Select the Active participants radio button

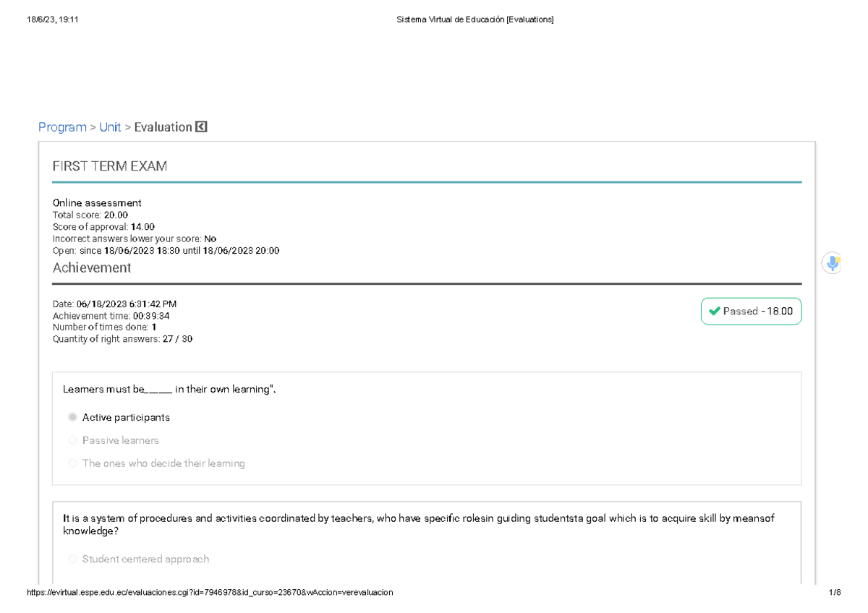[72, 417]
